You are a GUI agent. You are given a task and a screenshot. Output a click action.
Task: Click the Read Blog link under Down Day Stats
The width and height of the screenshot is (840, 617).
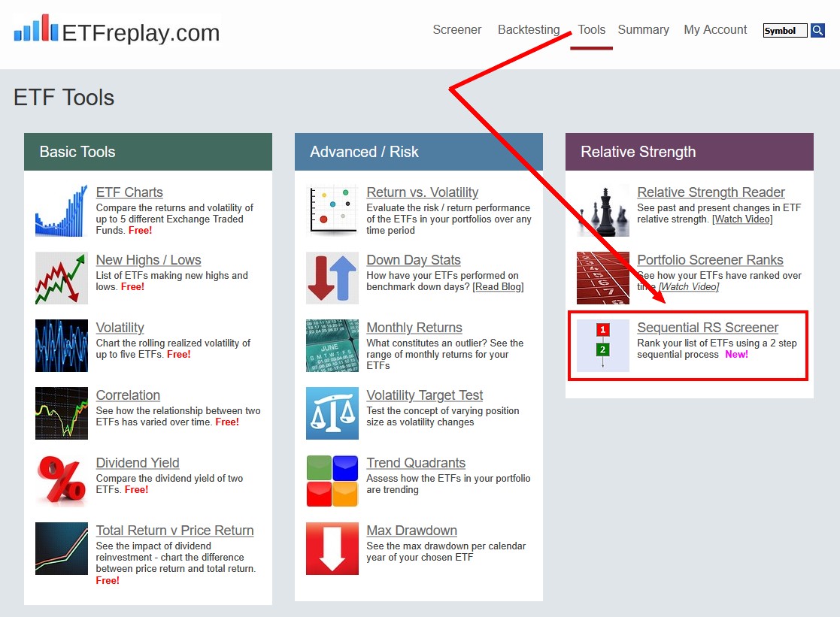499,286
